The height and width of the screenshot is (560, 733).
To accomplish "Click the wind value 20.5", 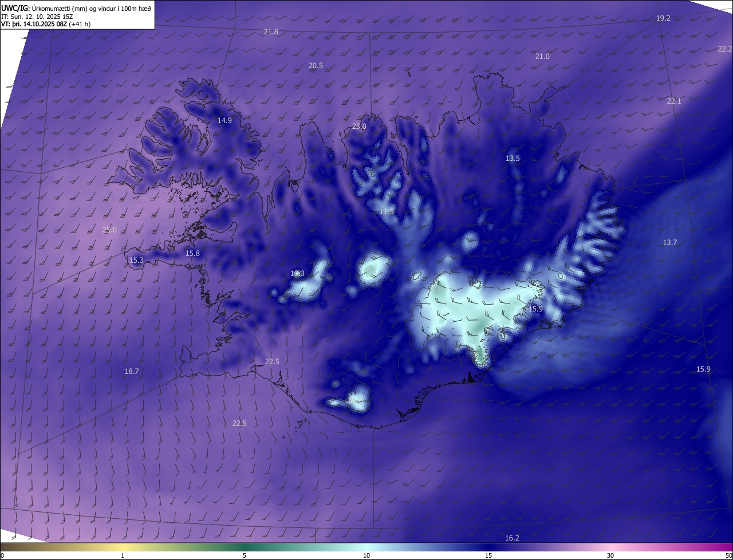I will tap(316, 66).
